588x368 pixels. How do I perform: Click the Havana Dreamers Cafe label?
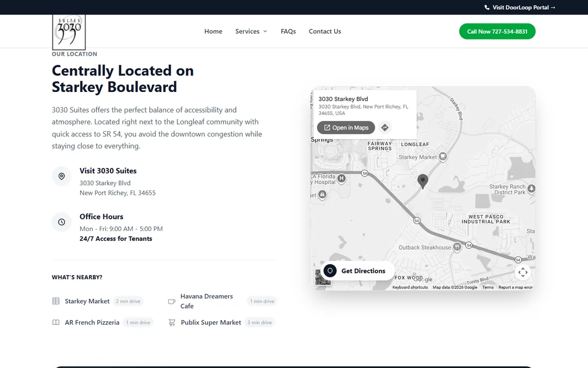click(207, 301)
